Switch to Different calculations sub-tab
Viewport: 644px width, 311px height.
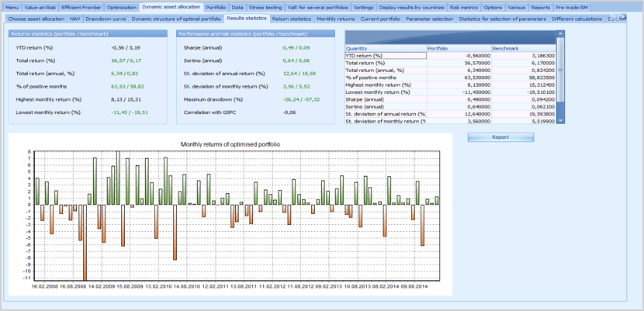577,19
